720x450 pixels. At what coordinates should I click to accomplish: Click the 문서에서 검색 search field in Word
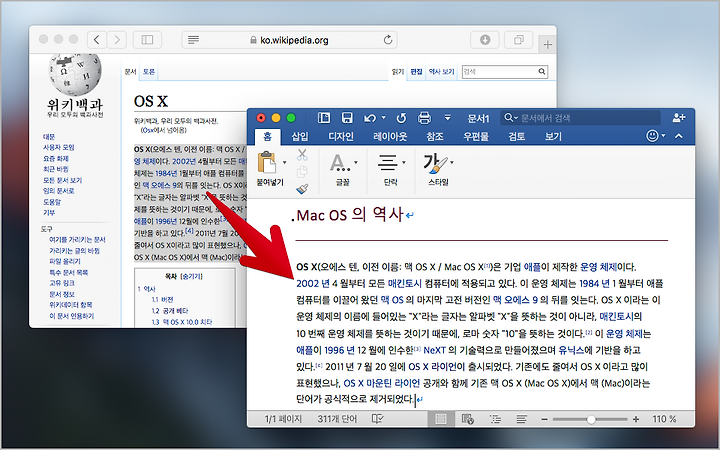point(581,118)
